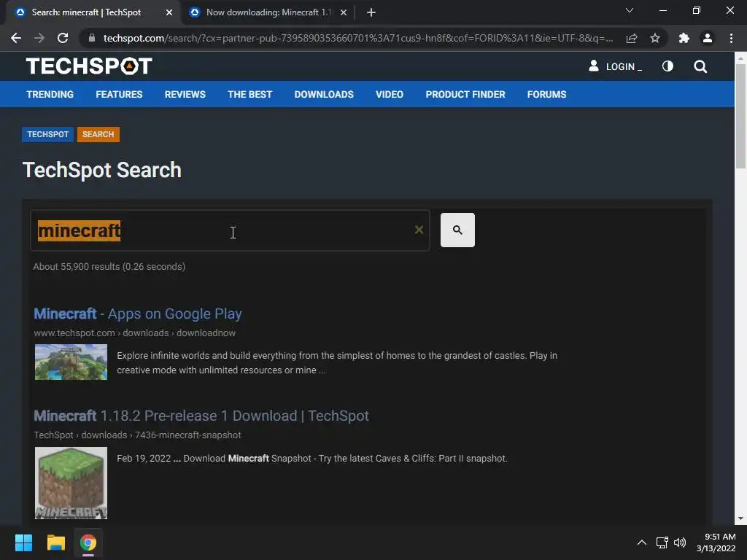This screenshot has height=560, width=747.
Task: Clear the search field with the X
Action: click(x=419, y=230)
